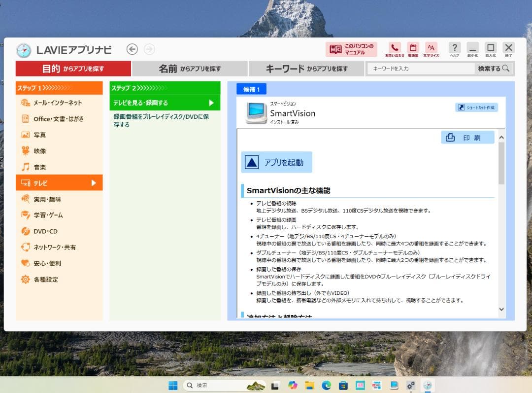The image size is (532, 393).
Task: Click the キーワードを入力 search field
Action: pyautogui.click(x=421, y=69)
